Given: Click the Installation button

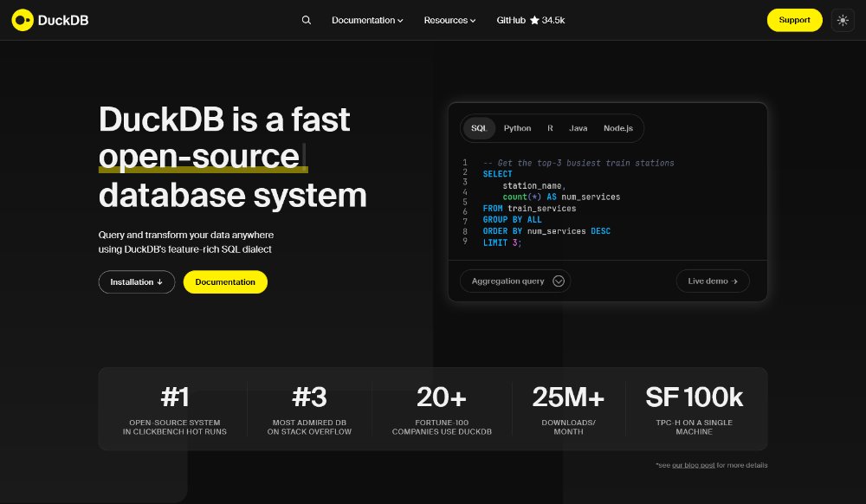Looking at the screenshot, I should coord(136,281).
